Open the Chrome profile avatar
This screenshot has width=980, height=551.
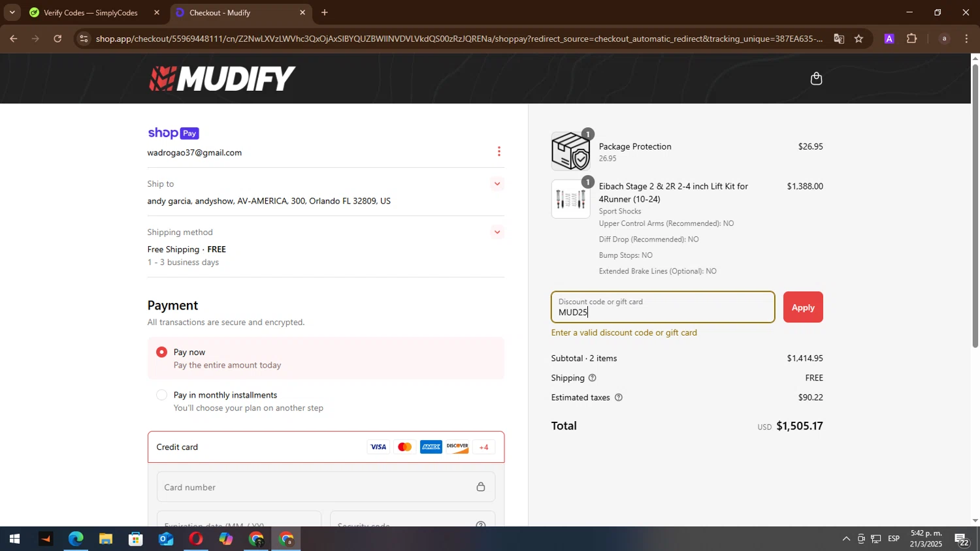coord(944,39)
